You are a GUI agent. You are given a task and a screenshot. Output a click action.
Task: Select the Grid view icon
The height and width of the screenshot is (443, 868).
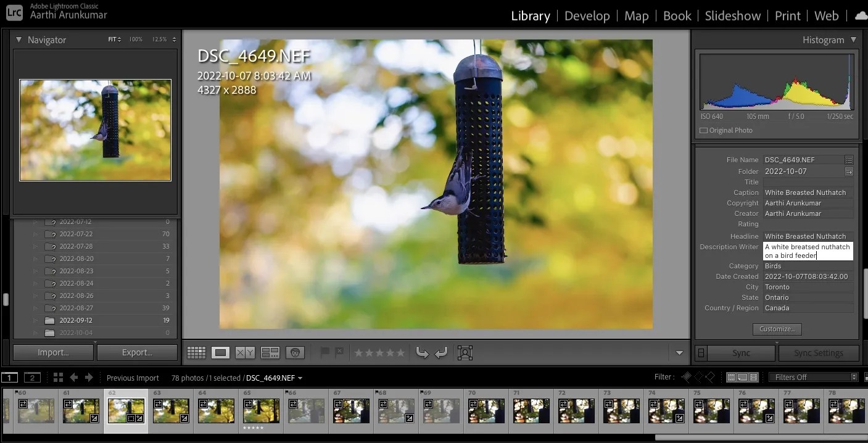(x=196, y=352)
